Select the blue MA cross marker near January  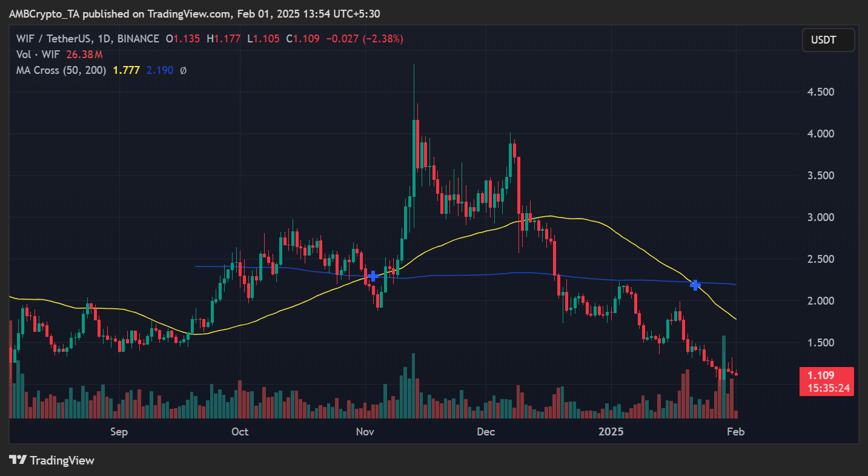point(695,285)
